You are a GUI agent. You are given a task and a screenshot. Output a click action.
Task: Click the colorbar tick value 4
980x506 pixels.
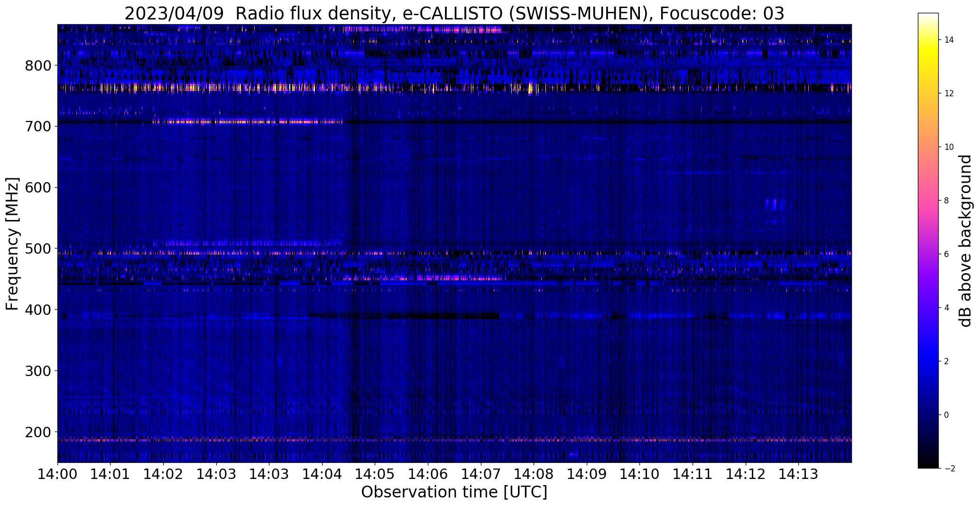click(946, 308)
